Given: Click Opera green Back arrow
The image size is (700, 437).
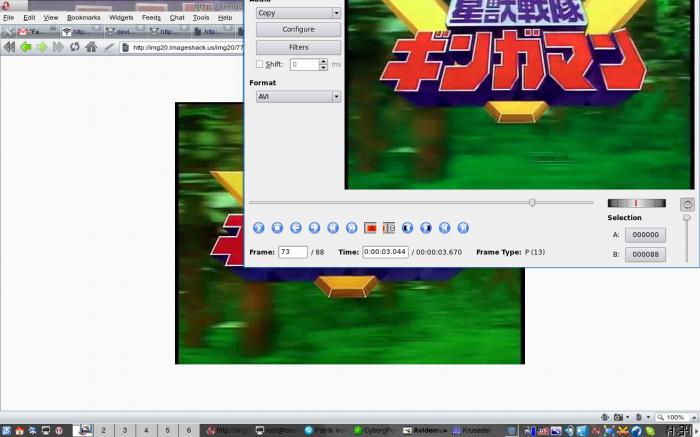Looking at the screenshot, I should click(26, 47).
